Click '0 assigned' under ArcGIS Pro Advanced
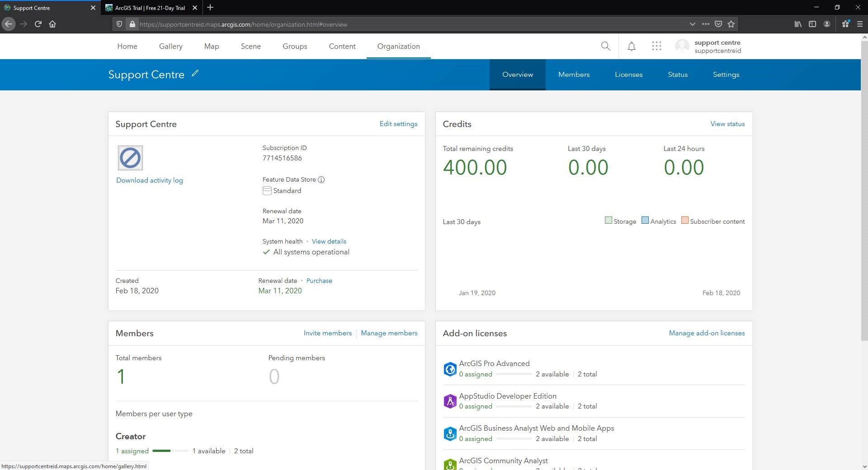This screenshot has height=470, width=868. (x=476, y=374)
